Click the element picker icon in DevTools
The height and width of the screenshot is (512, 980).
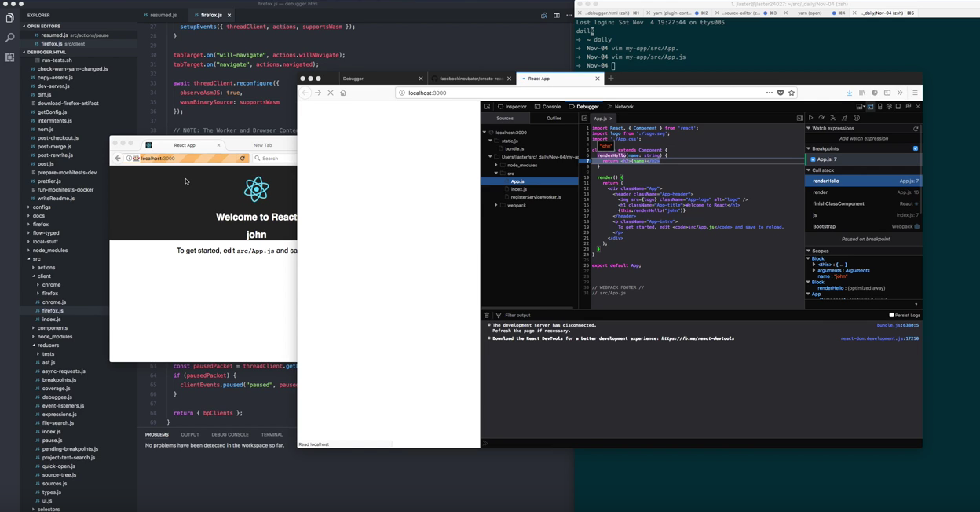487,107
